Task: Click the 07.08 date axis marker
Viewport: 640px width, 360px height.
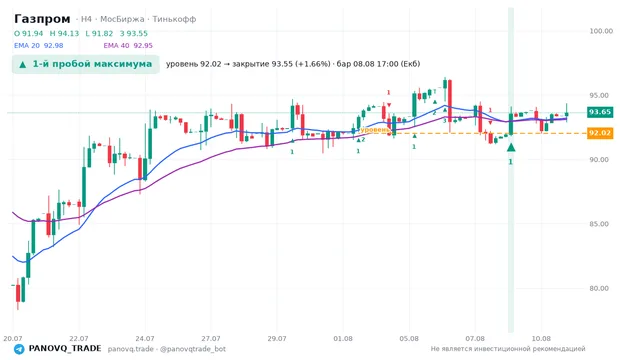Action: click(475, 338)
